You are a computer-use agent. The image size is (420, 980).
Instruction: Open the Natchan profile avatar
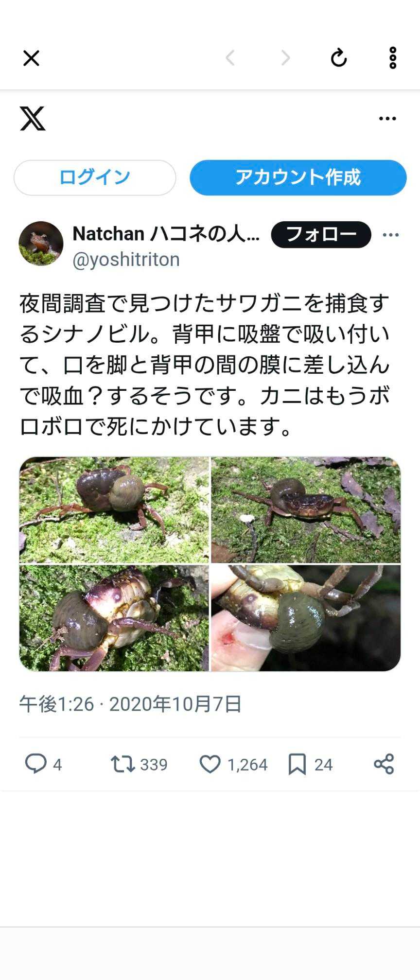click(41, 244)
